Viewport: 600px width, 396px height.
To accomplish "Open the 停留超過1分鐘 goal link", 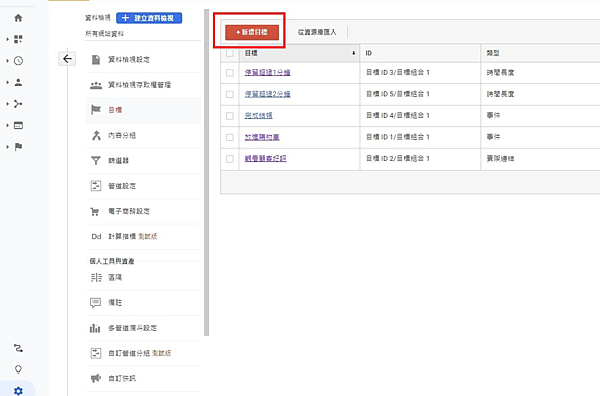I will pyautogui.click(x=267, y=72).
